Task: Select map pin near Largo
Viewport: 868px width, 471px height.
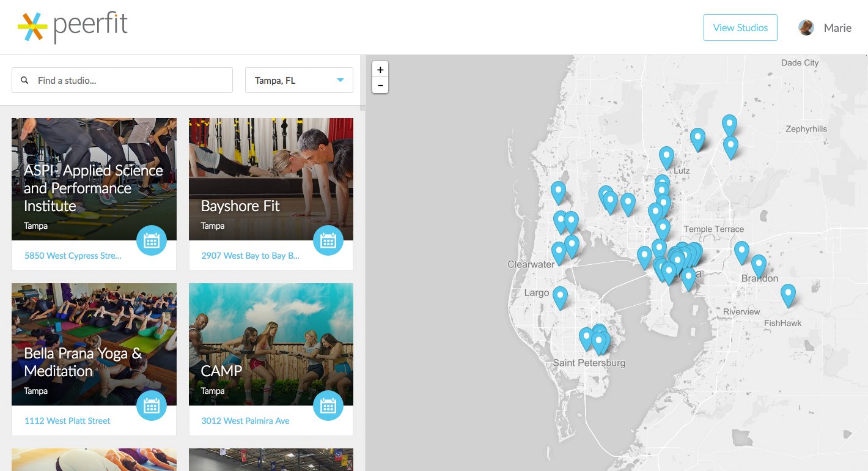Action: pos(560,297)
